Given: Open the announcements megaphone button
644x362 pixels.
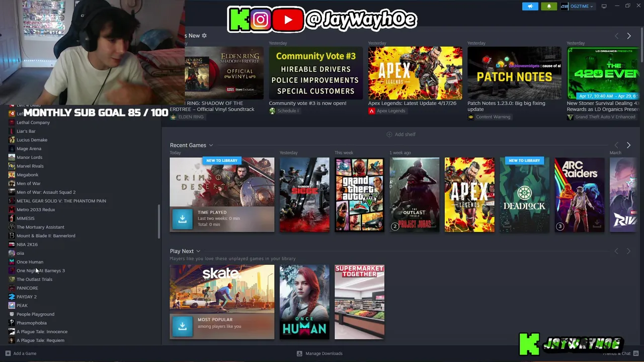Looking at the screenshot, I should pos(530,6).
